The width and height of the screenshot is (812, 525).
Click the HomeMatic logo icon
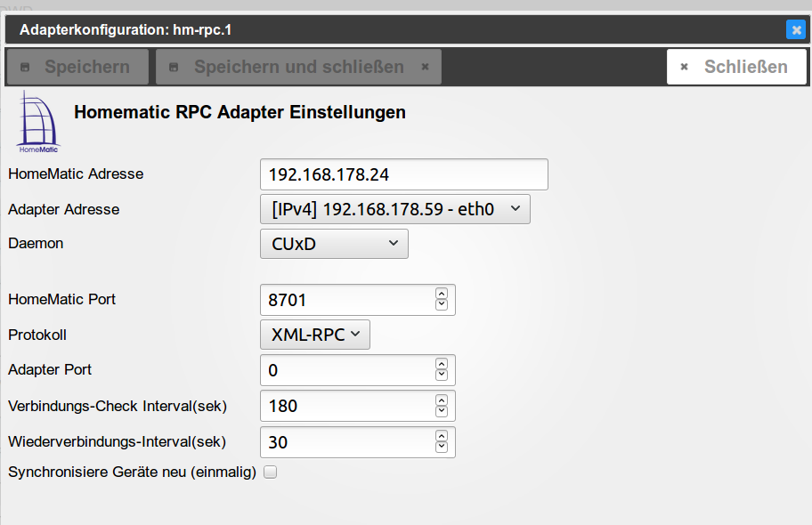[37, 122]
